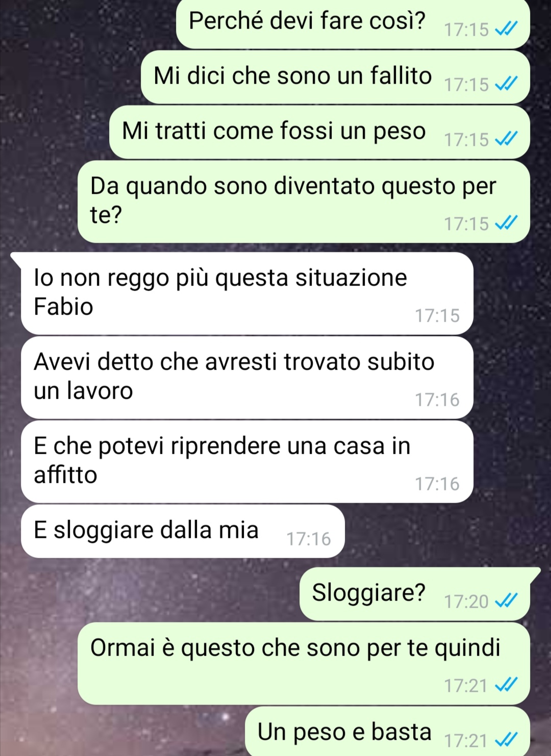Click read ticks next to 'Sloggiare?' timestamp
Screen dimensions: 551x756
coord(507,602)
